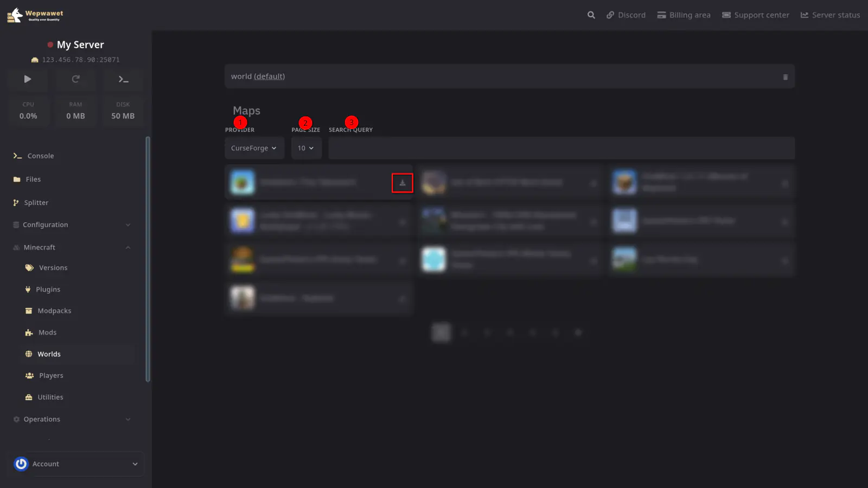Go to the Plugins page
Image resolution: width=868 pixels, height=488 pixels.
[48, 290]
